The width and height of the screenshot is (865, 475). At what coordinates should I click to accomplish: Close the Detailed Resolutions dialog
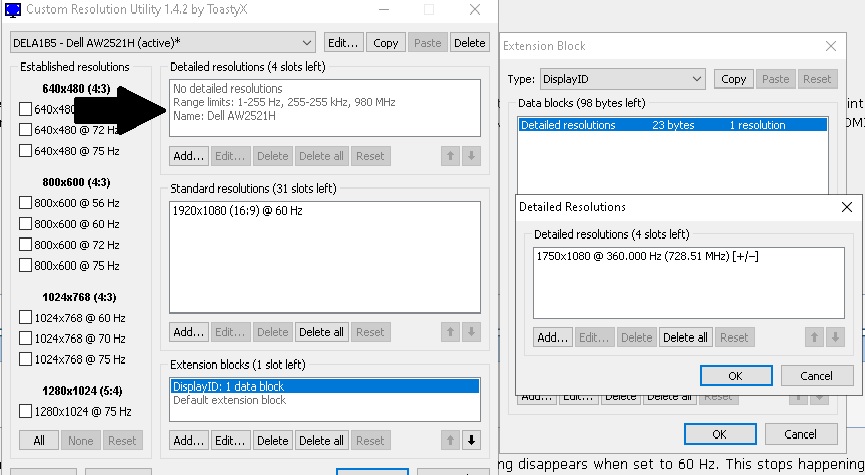pos(847,207)
